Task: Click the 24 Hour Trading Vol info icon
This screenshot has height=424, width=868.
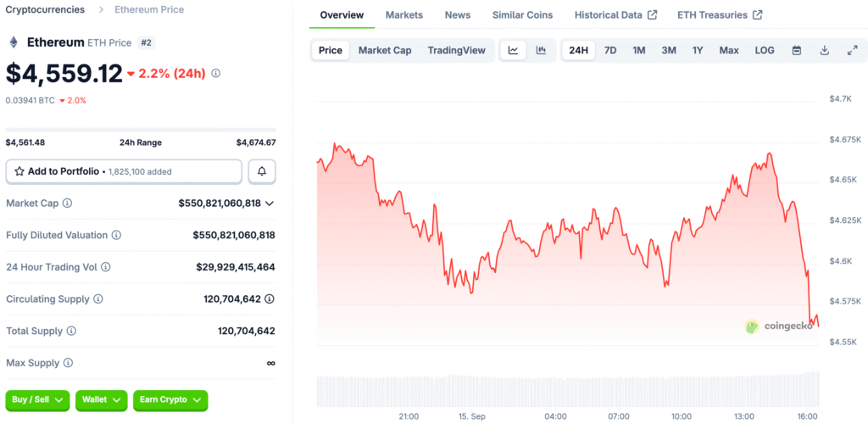Action: pos(105,267)
